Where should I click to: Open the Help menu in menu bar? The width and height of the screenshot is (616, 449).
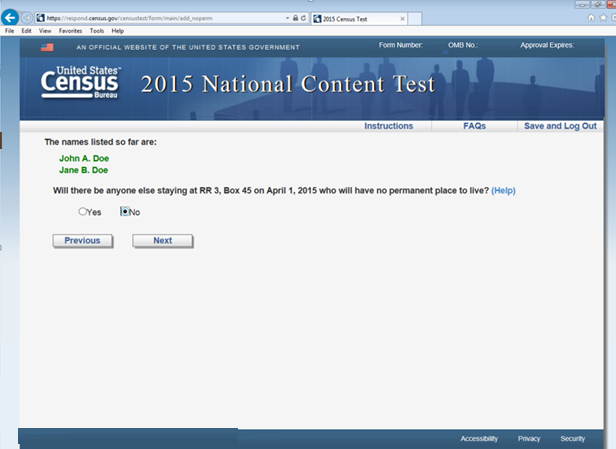point(117,31)
